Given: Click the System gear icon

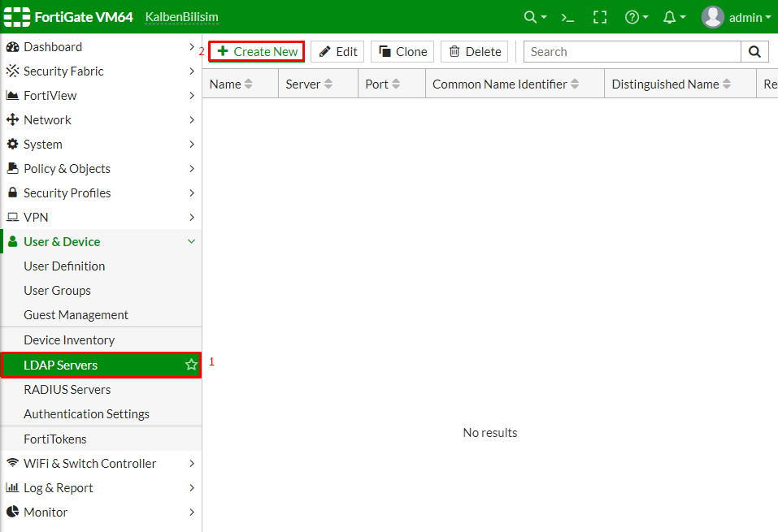Looking at the screenshot, I should click(12, 144).
